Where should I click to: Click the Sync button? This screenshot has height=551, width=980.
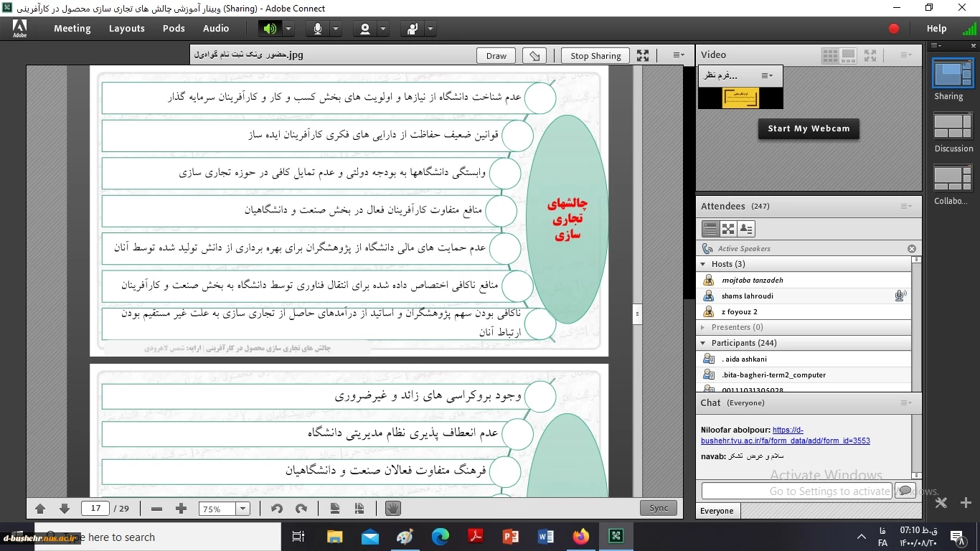coord(659,508)
